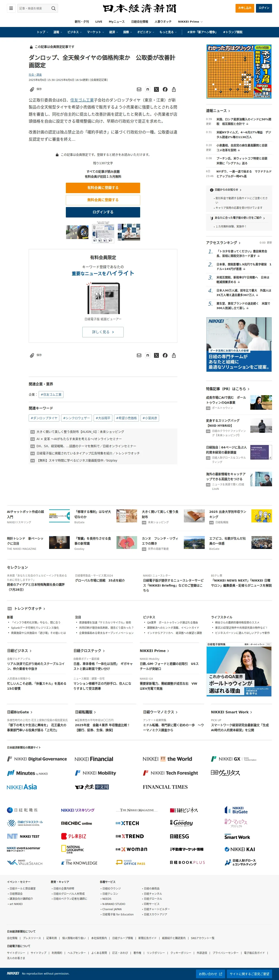
Task: Click the orange お申し込み button
Action: [x=245, y=8]
